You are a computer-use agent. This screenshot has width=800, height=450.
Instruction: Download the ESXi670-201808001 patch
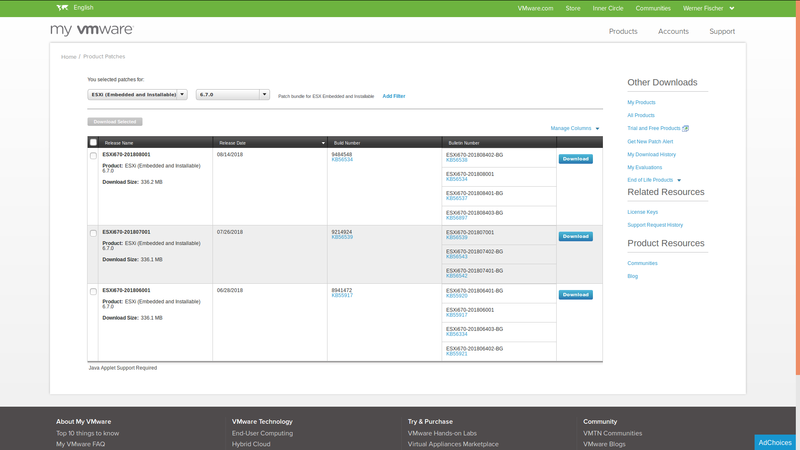[576, 159]
